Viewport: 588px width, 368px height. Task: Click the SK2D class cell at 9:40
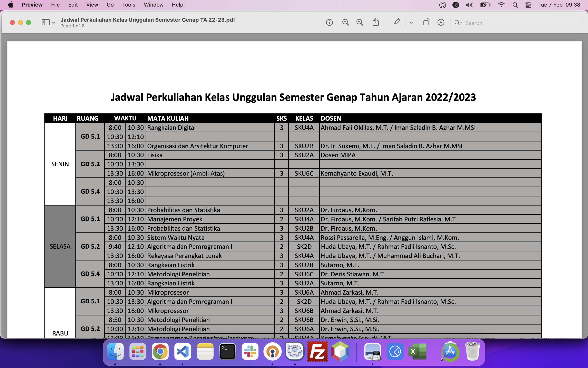coord(304,247)
